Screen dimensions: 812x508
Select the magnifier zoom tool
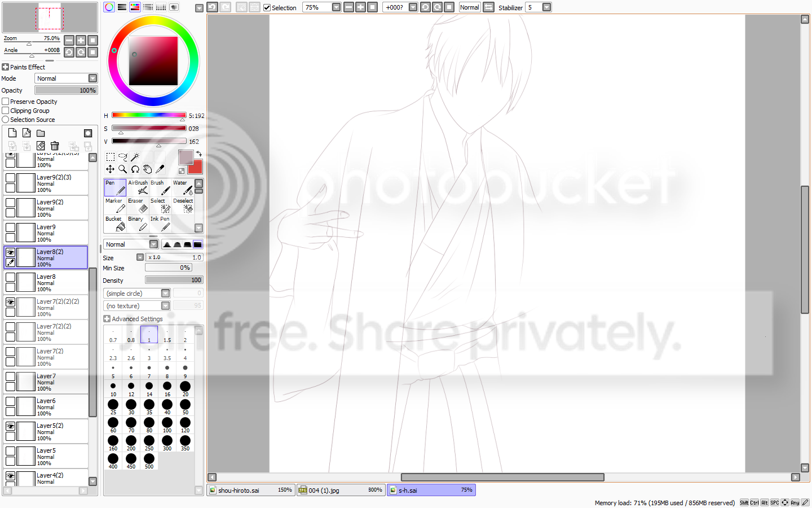[x=122, y=169]
